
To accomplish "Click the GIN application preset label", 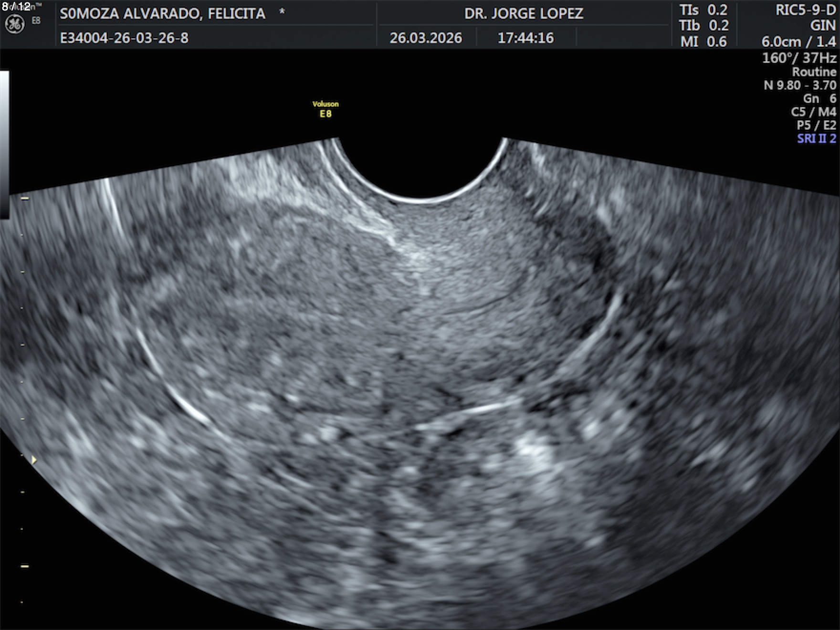I will [823, 26].
